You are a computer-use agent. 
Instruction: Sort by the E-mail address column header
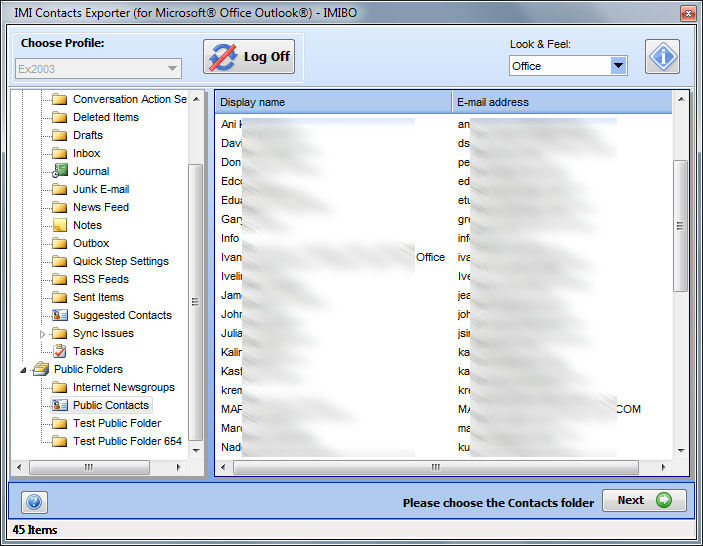[562, 102]
